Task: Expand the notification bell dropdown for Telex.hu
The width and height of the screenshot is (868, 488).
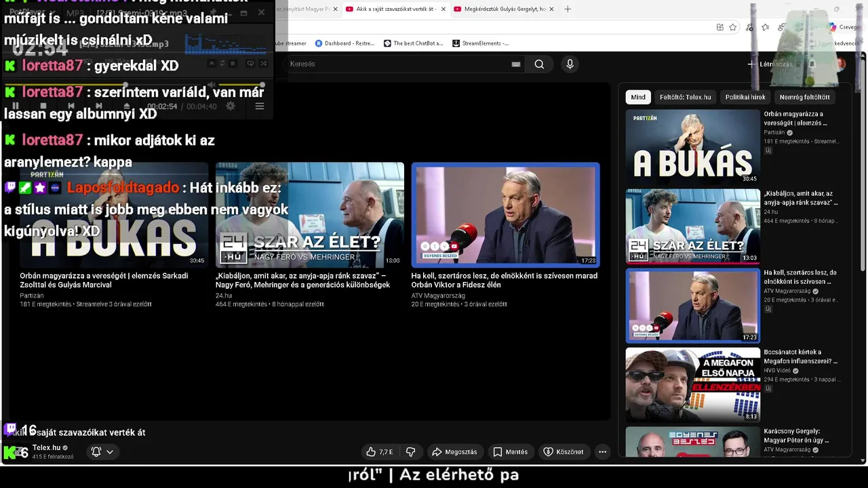Action: (102, 452)
